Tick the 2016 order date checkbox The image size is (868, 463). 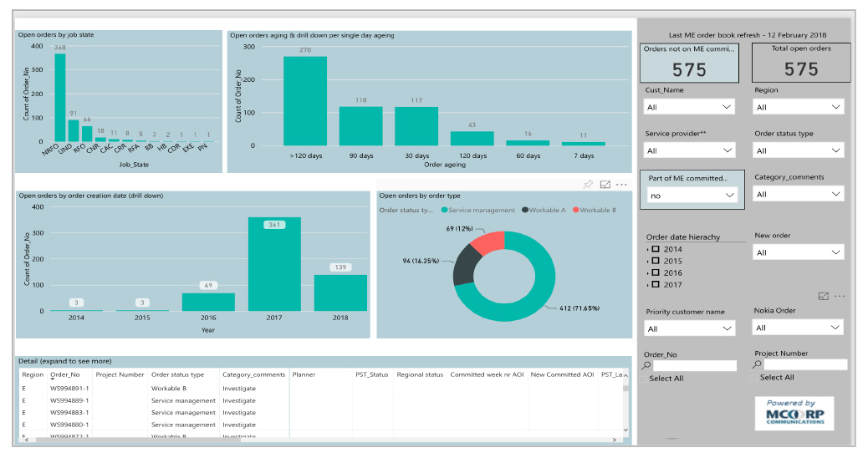(656, 272)
